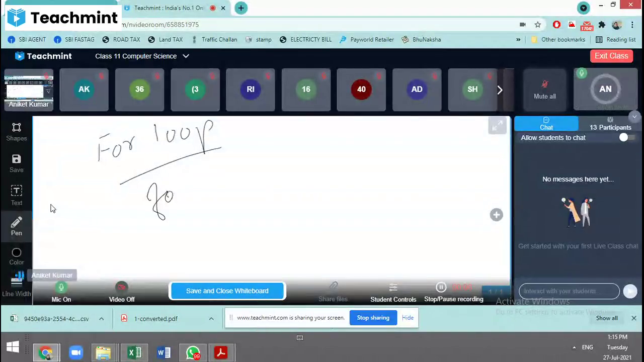Open Share files attachment option
Screen dimensions: 644x362
(333, 293)
